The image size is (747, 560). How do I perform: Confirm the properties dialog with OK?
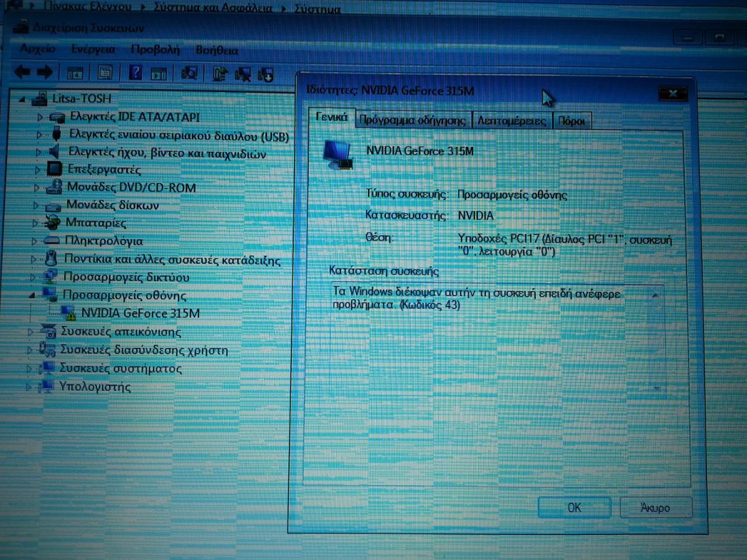574,508
